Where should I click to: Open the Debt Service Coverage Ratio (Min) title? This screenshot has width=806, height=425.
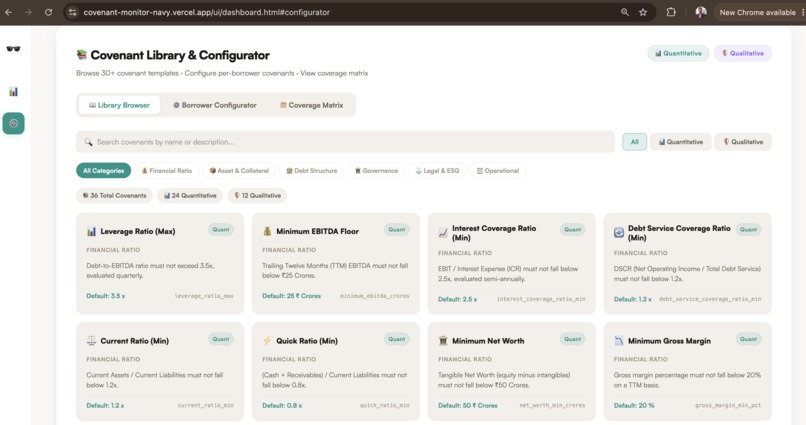(679, 233)
